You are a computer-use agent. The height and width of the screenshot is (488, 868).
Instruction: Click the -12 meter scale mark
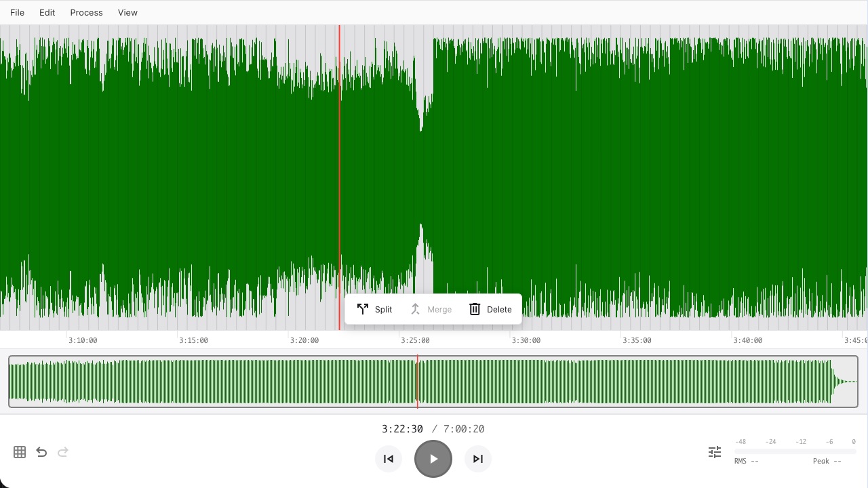[801, 442]
